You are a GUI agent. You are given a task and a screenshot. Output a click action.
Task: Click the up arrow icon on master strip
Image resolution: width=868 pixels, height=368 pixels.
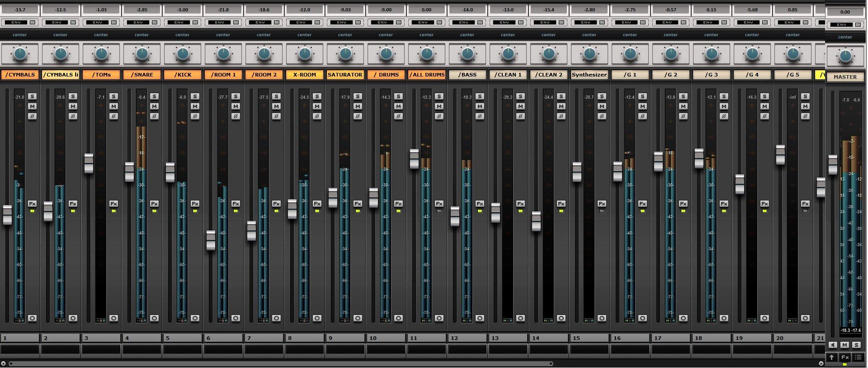coord(831,357)
